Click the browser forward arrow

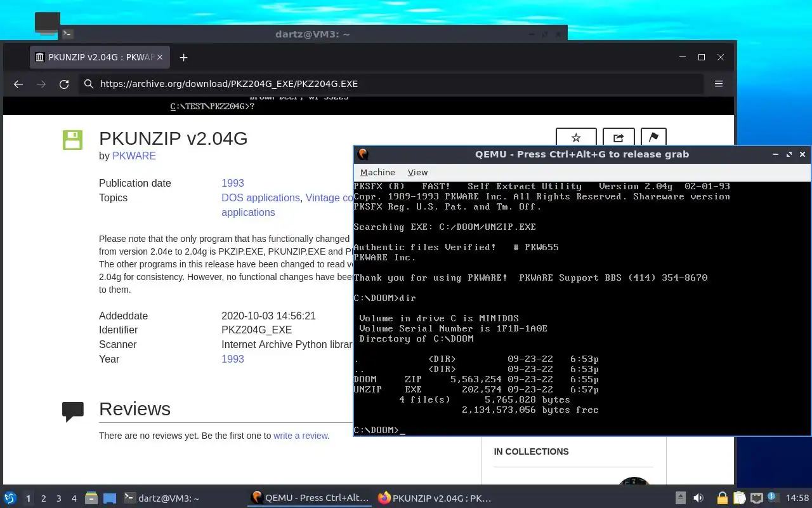(x=41, y=84)
